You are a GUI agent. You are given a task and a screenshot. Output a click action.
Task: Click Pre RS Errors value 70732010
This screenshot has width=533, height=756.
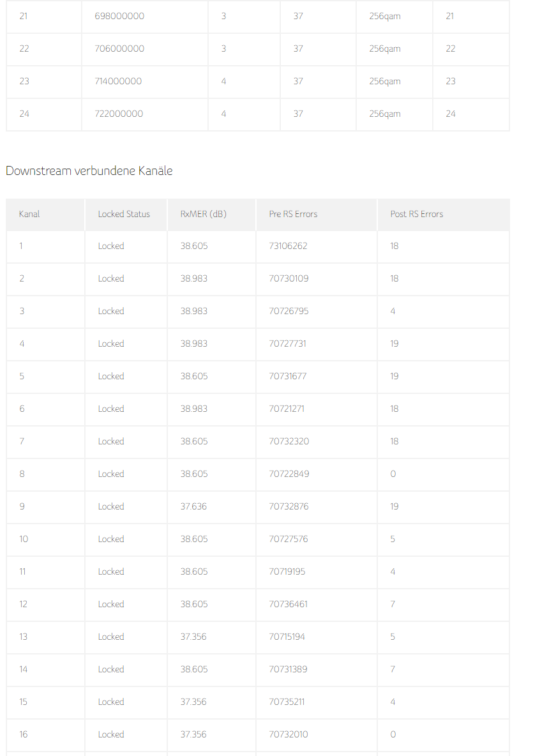[x=289, y=734]
